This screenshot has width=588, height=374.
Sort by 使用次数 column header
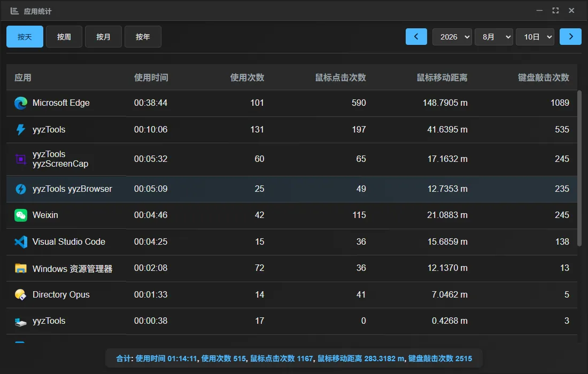(247, 77)
